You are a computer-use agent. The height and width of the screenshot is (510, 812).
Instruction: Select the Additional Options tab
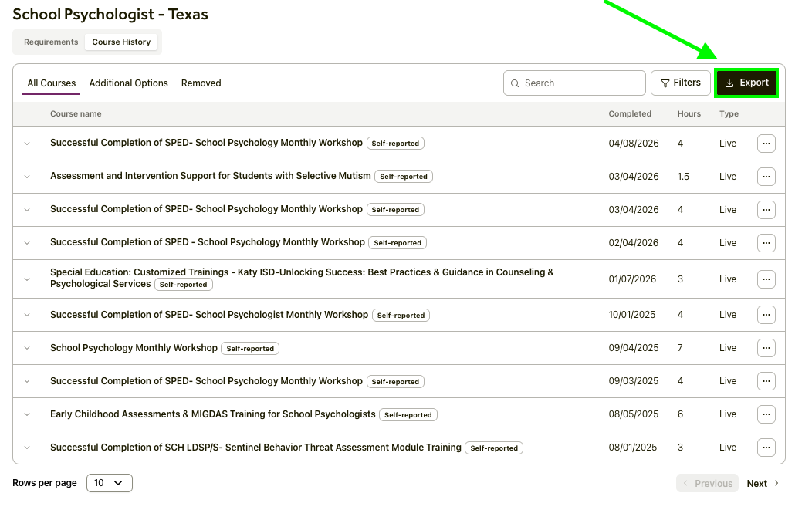(x=128, y=83)
